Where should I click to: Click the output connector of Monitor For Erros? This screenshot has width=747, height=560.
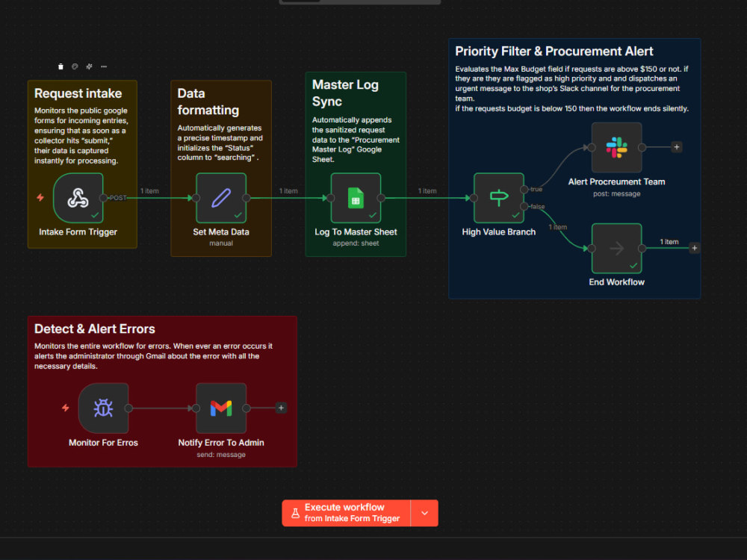128,408
